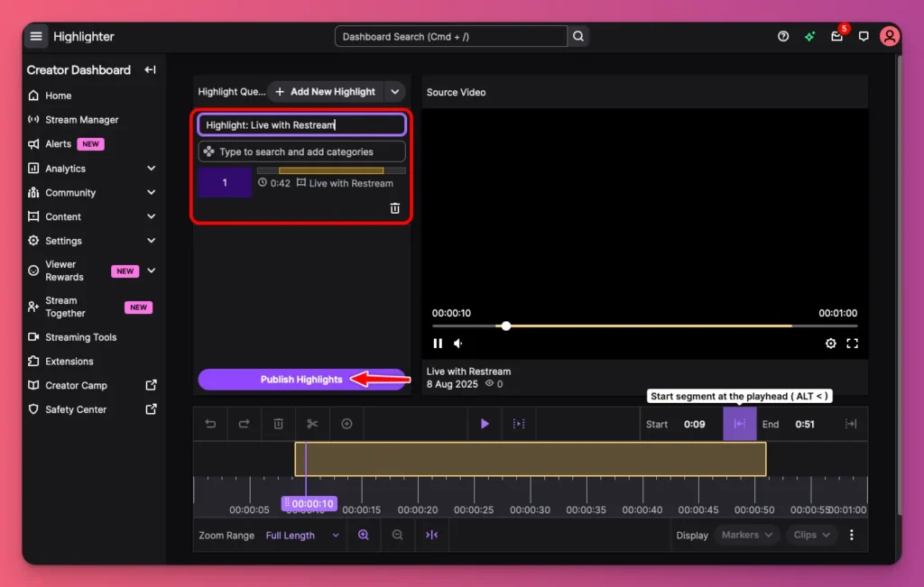Viewport: 924px width, 587px height.
Task: Play the timeline with the purple play button
Action: (x=485, y=424)
